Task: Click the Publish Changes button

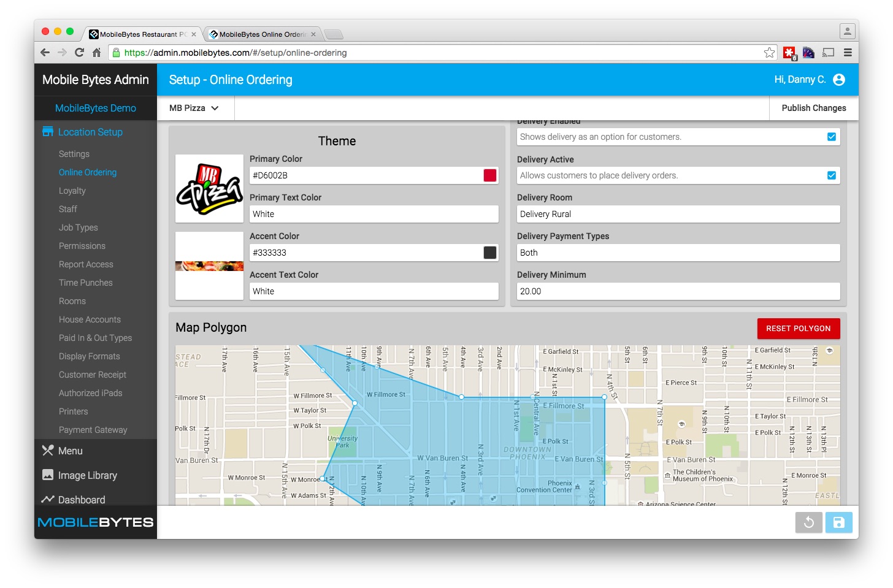Action: (814, 108)
